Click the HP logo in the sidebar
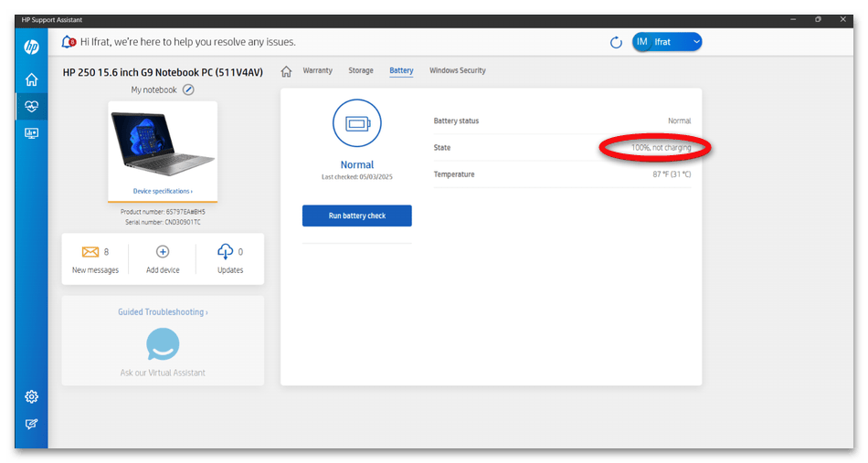868x463 pixels. pyautogui.click(x=32, y=47)
